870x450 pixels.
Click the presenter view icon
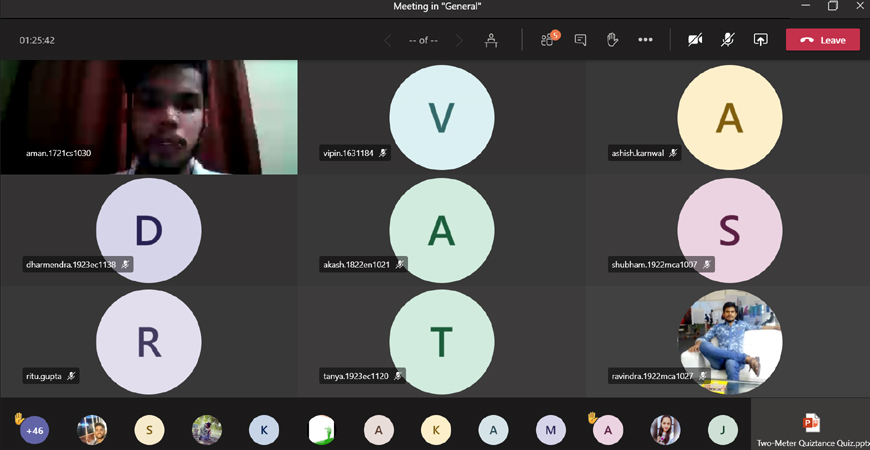click(491, 40)
